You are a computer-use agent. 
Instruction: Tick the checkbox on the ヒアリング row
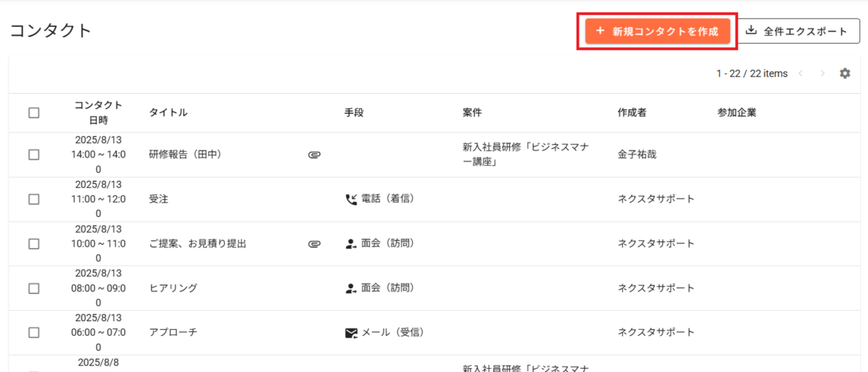pyautogui.click(x=34, y=288)
